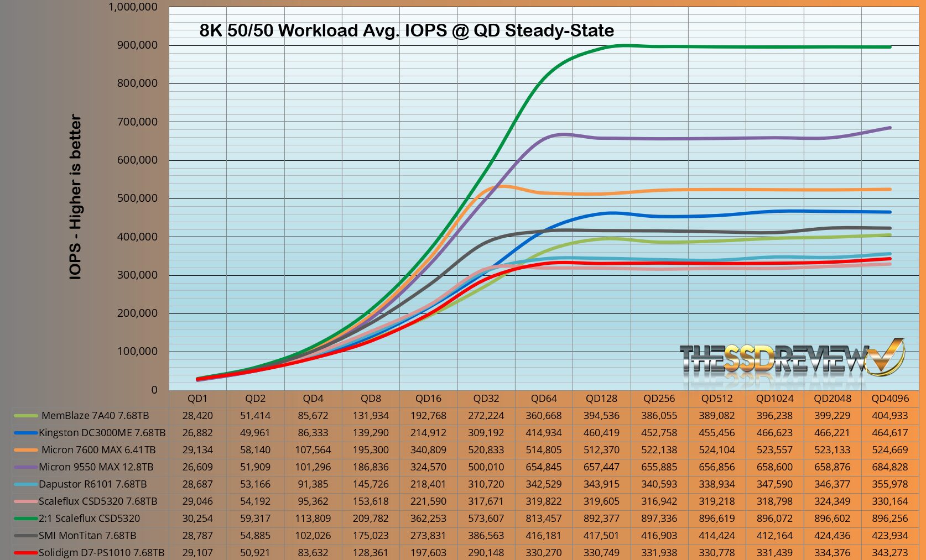Select the Dapustor QD16 value "218,401"

(x=428, y=484)
